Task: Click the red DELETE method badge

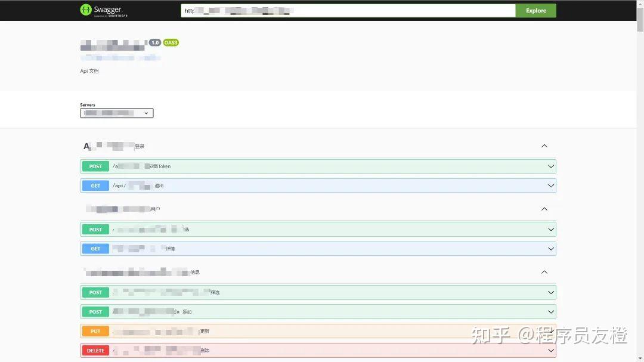Action: [x=95, y=350]
